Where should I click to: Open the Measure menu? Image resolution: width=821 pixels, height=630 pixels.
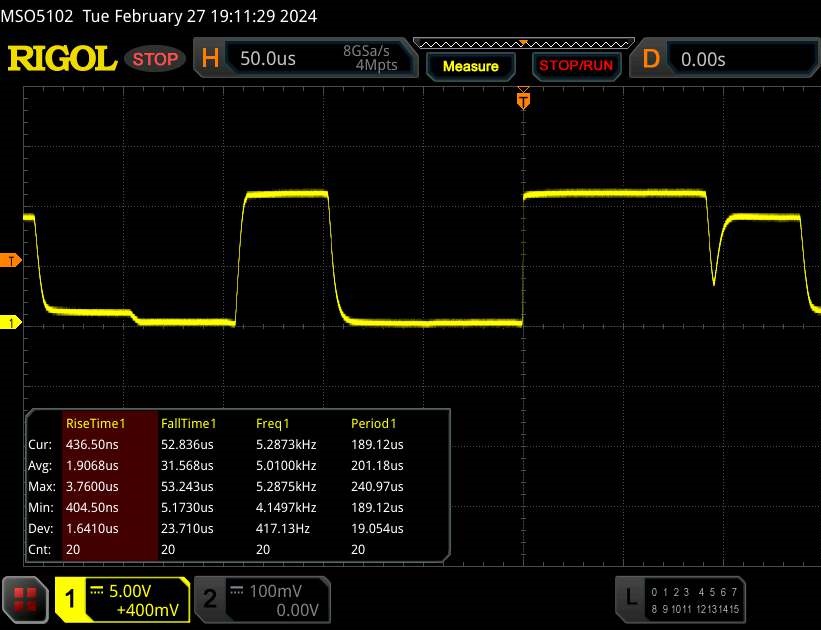(470, 66)
